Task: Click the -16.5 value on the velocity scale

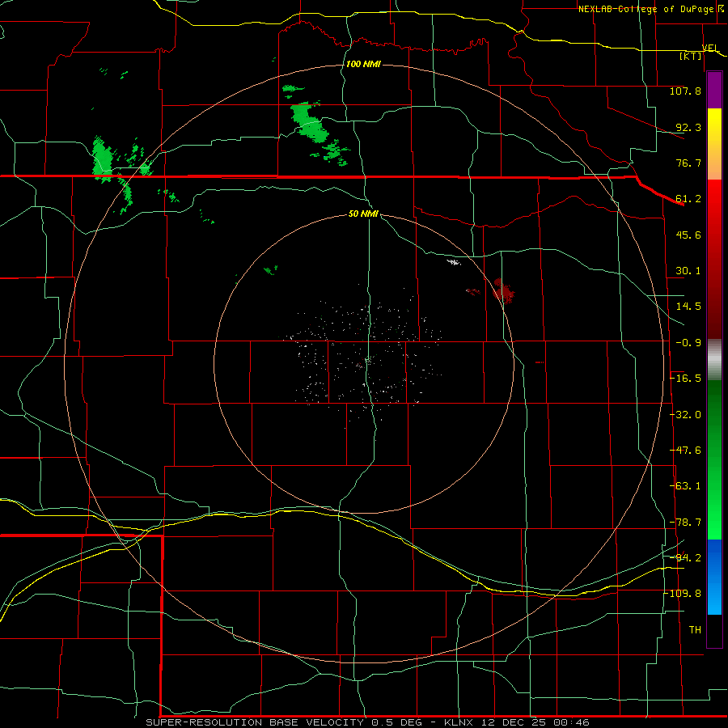Action: [685, 379]
